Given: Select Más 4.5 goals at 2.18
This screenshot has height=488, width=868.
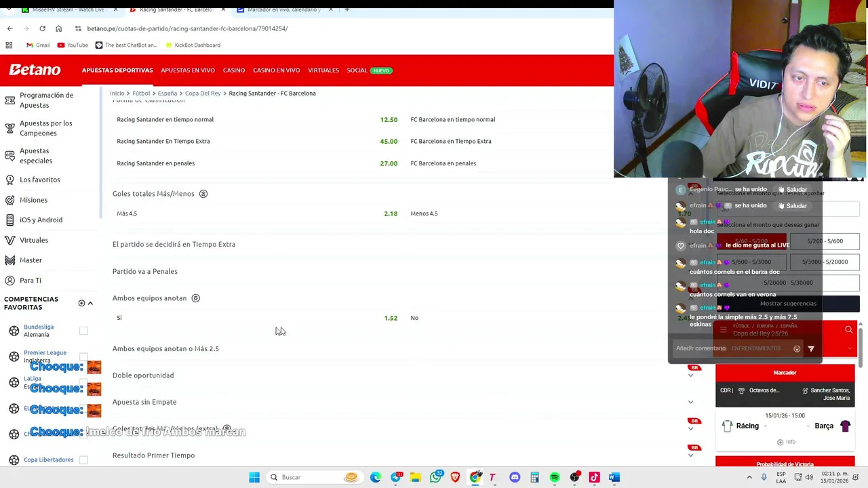Looking at the screenshot, I should [257, 213].
